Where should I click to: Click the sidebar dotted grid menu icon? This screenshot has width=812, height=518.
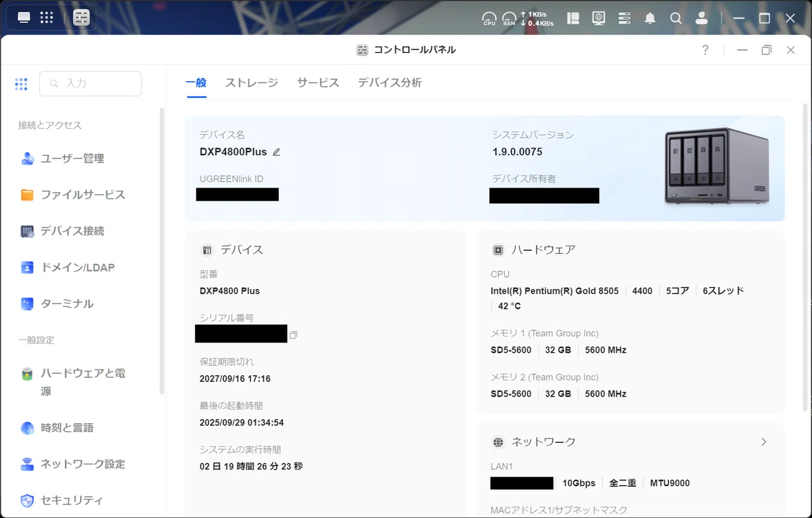click(21, 84)
